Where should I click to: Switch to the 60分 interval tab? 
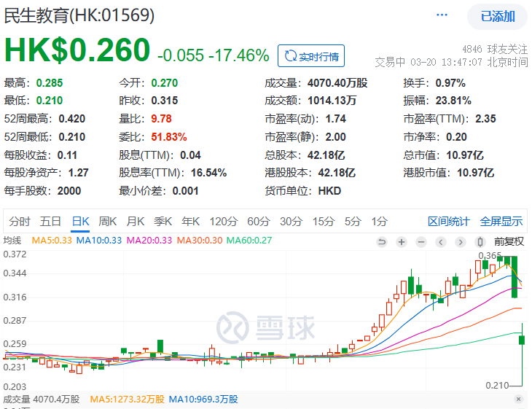258,221
